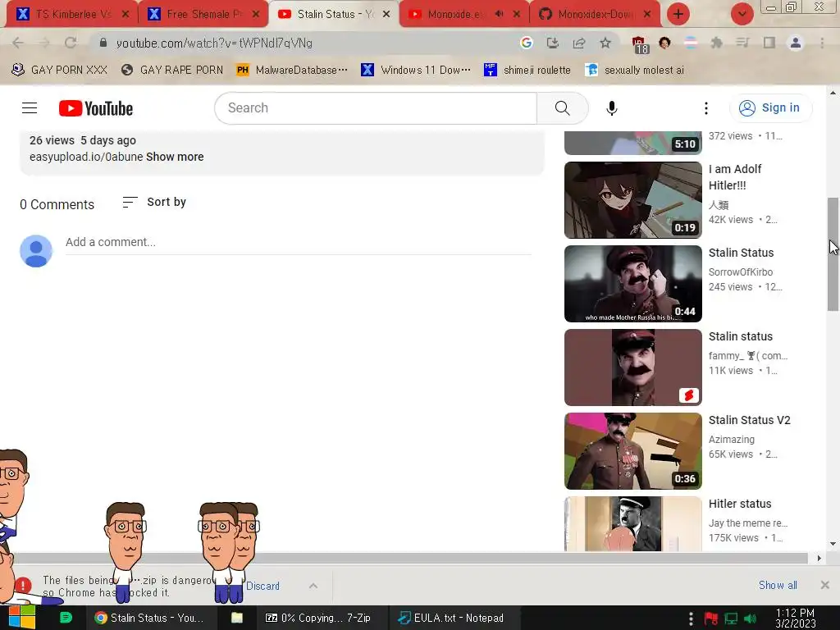Switch to the Stalin Status YouTube tab
Screen dimensions: 840x630
[333, 14]
